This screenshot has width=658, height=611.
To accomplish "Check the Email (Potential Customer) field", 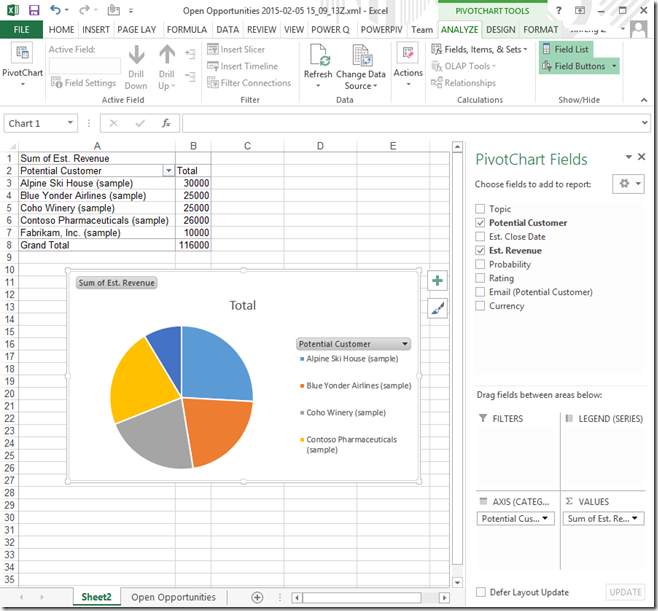I will pos(480,292).
